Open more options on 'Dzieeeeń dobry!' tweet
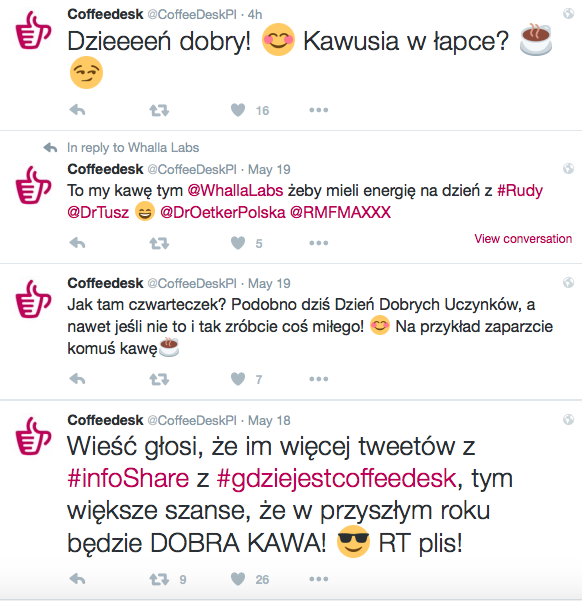This screenshot has height=601, width=582. point(319,110)
